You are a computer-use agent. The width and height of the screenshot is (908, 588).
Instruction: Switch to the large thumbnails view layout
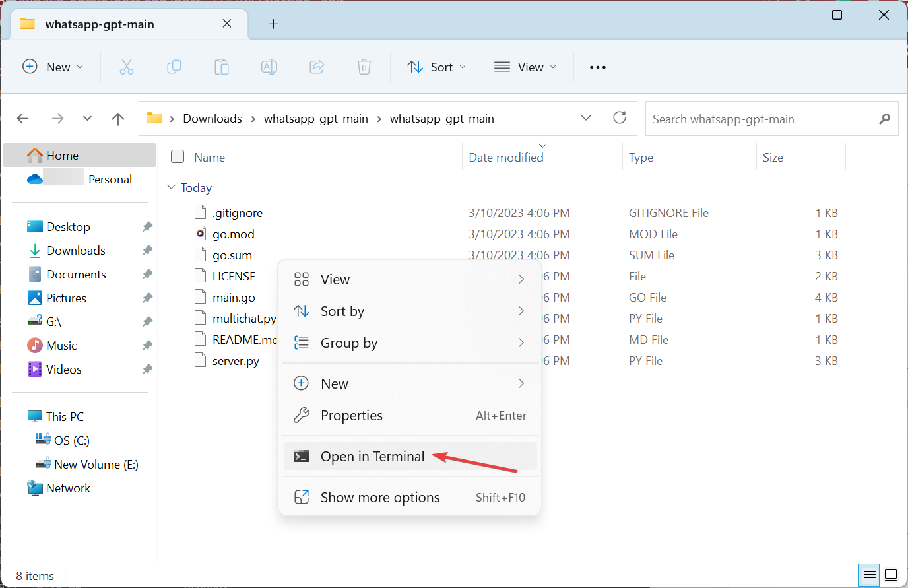(891, 575)
